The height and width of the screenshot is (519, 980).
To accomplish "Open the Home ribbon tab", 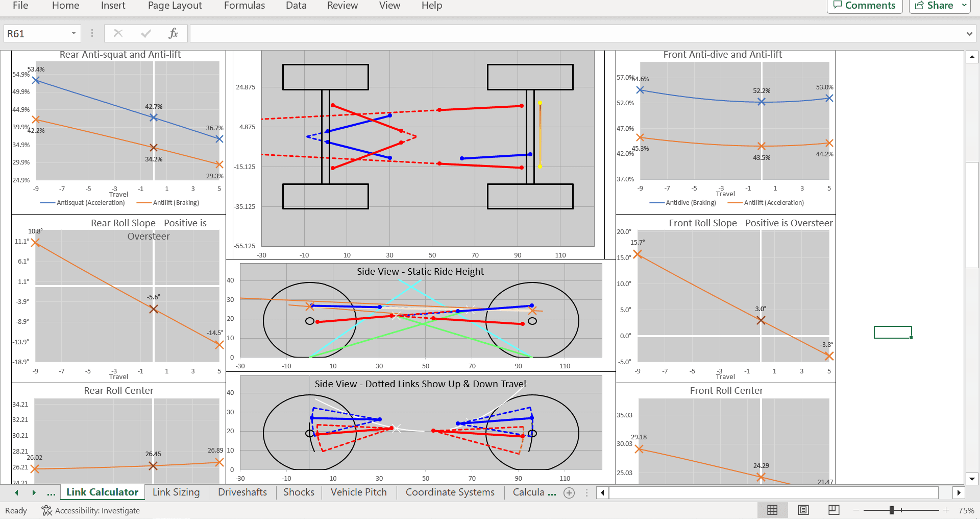I will 65,6.
